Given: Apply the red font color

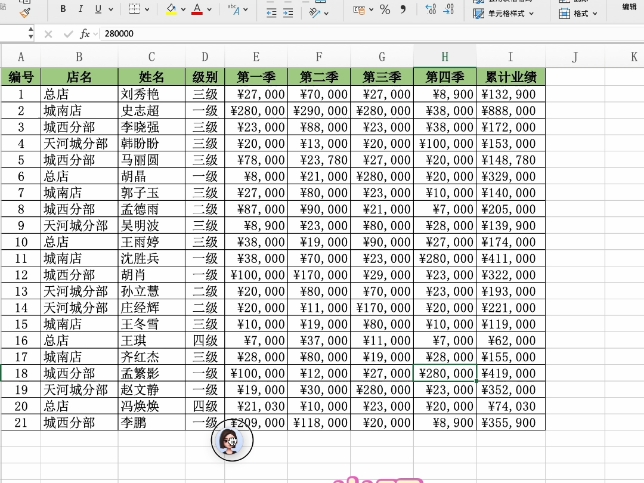Looking at the screenshot, I should (197, 9).
